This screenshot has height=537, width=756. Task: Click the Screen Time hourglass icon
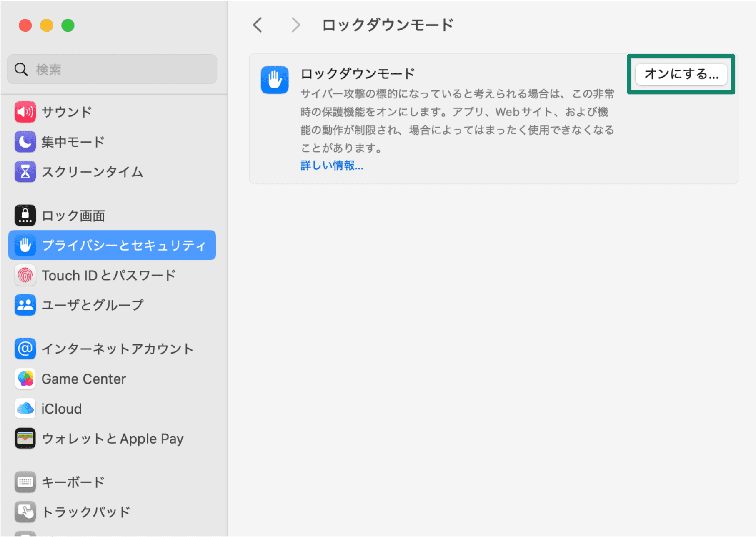tap(25, 172)
